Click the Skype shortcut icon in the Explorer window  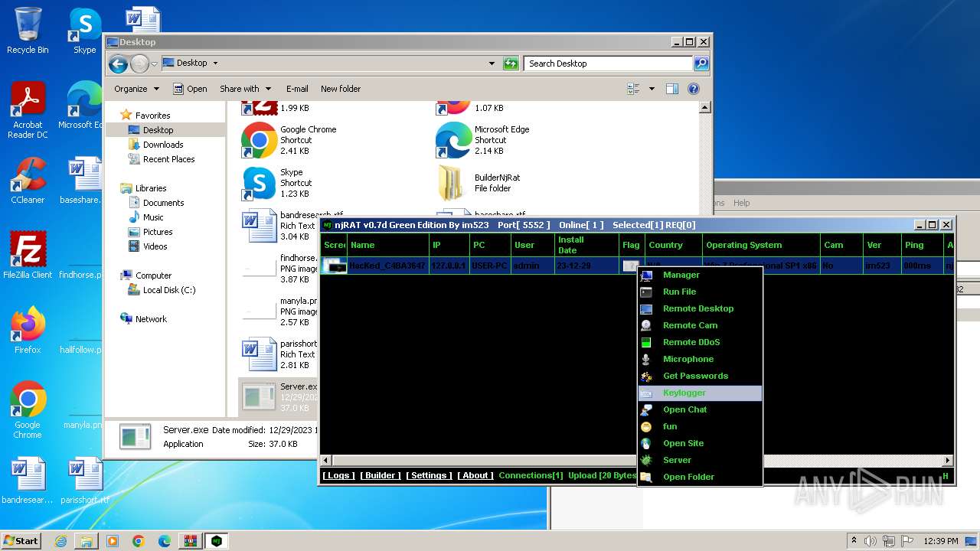point(259,183)
